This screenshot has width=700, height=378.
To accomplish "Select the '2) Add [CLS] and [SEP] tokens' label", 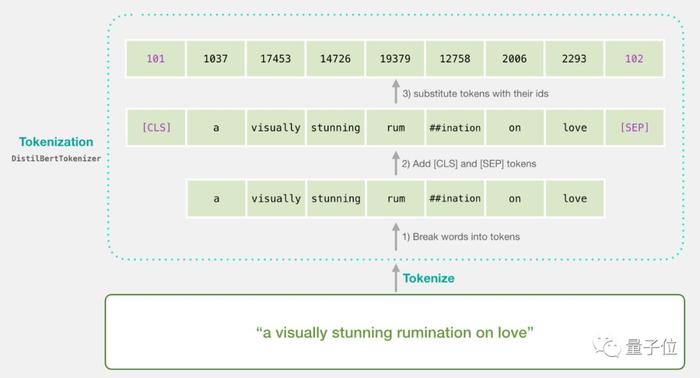I will pyautogui.click(x=469, y=164).
